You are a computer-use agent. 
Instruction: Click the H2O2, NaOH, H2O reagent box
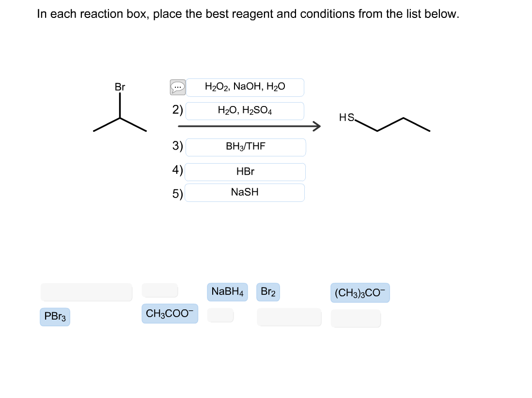point(245,87)
